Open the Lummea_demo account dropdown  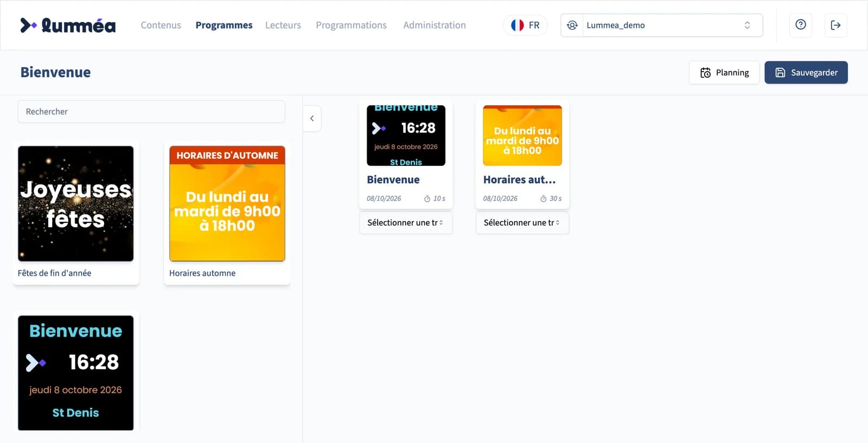coord(662,25)
